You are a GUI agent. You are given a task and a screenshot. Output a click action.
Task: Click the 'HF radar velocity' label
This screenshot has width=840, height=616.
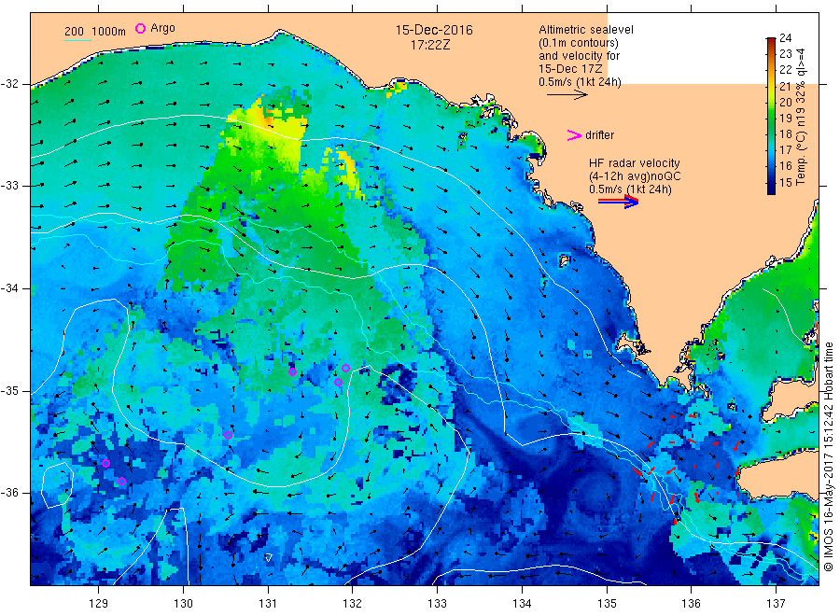pos(635,162)
